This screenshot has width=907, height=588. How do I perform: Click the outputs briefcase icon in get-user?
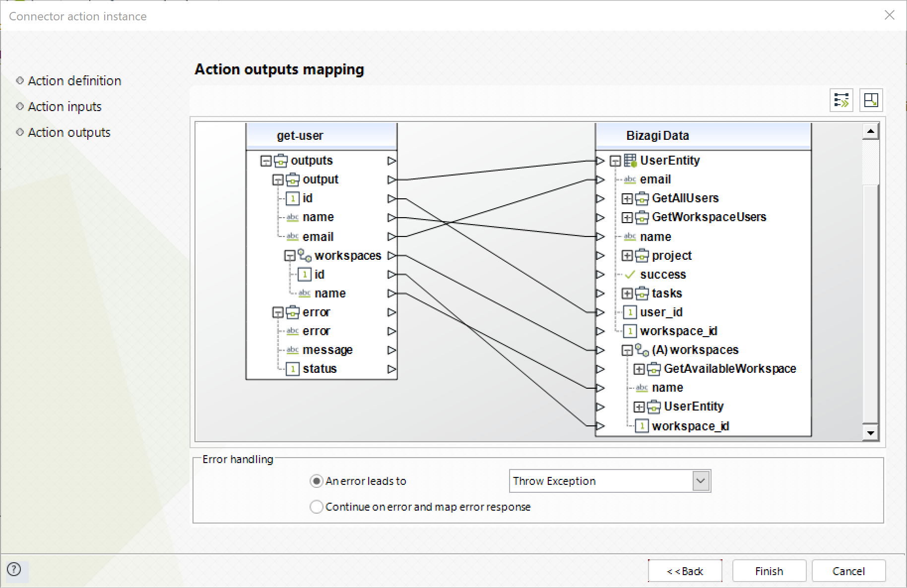(x=281, y=161)
